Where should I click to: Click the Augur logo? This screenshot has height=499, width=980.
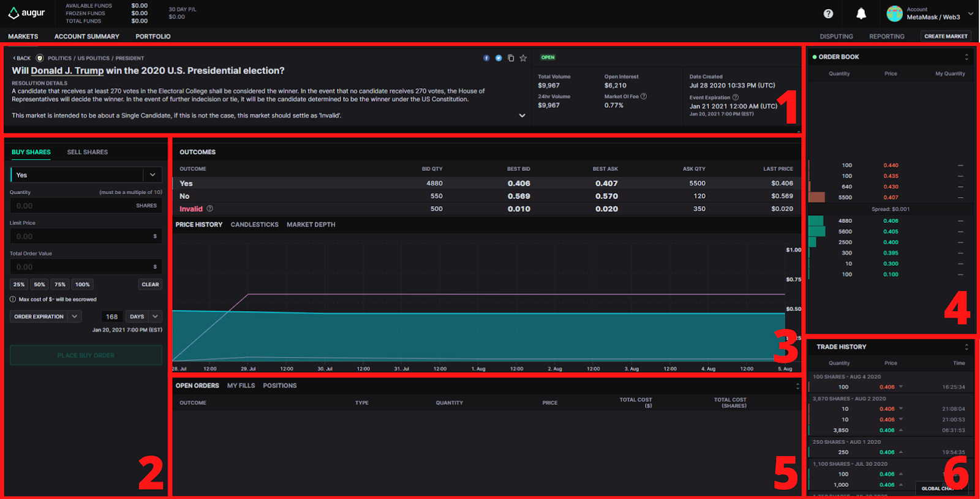pos(26,13)
